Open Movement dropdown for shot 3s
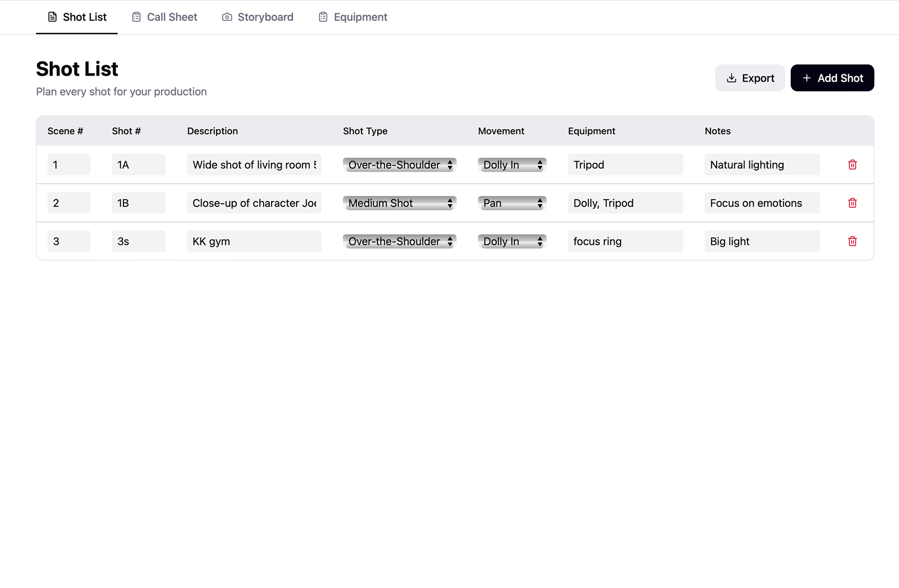The image size is (899, 588). pos(511,241)
